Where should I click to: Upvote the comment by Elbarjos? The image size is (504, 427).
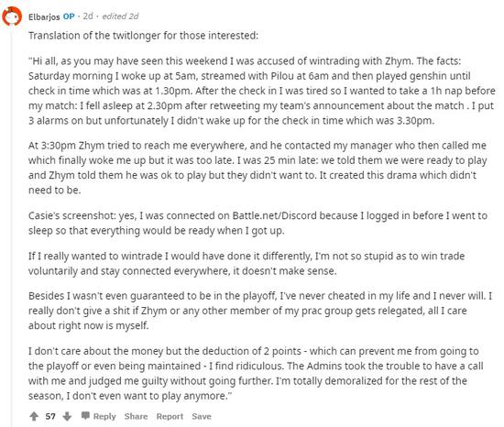tap(34, 416)
